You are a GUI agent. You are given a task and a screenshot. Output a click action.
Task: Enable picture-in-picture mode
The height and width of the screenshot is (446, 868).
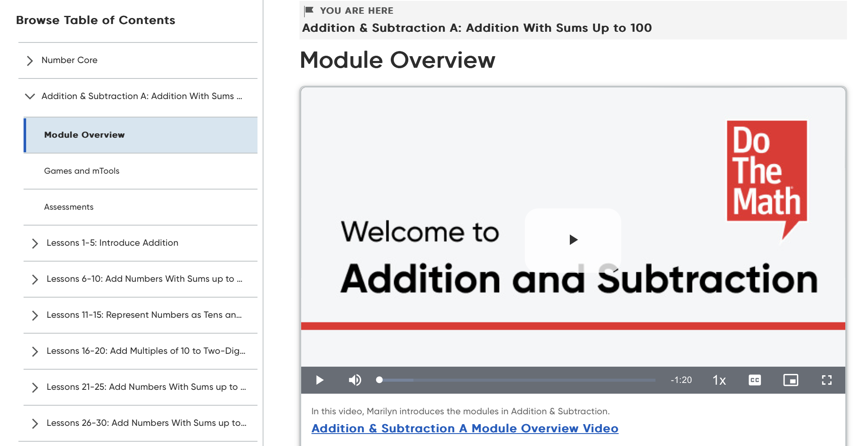coord(791,380)
